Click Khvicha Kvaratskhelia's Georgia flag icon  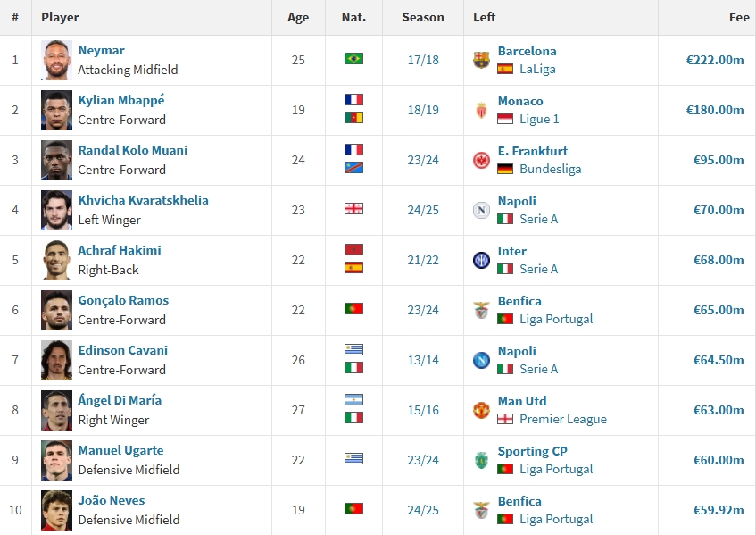click(353, 209)
